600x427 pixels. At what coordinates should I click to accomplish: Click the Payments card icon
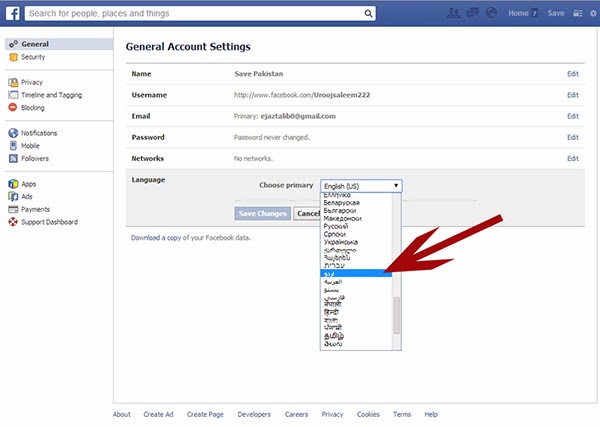[x=13, y=209]
